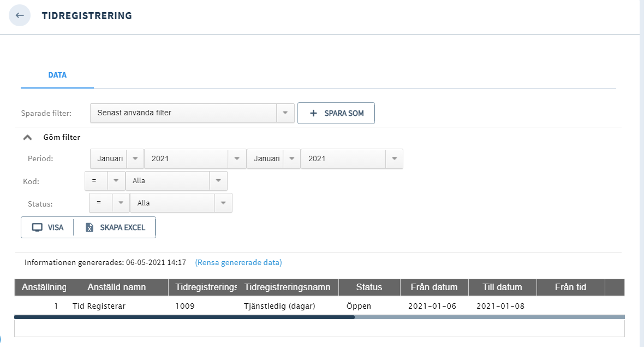Click the horizontal table scrollbar
Screen dimensions: 644x347
[184, 317]
